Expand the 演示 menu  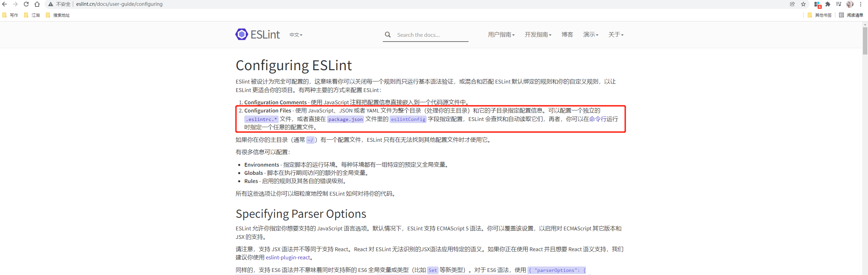coord(591,35)
